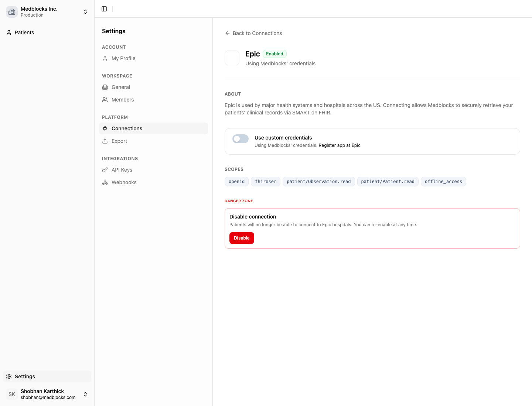
Task: Open API Keys settings
Action: [153, 170]
